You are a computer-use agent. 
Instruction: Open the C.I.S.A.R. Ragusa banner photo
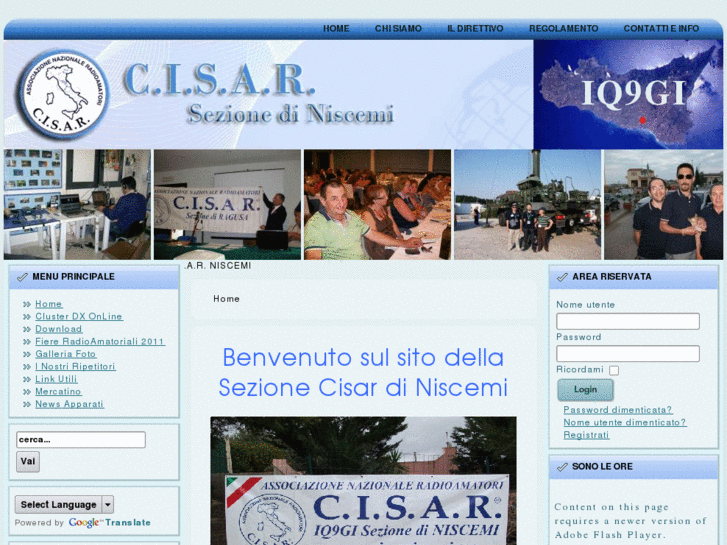tap(227, 204)
